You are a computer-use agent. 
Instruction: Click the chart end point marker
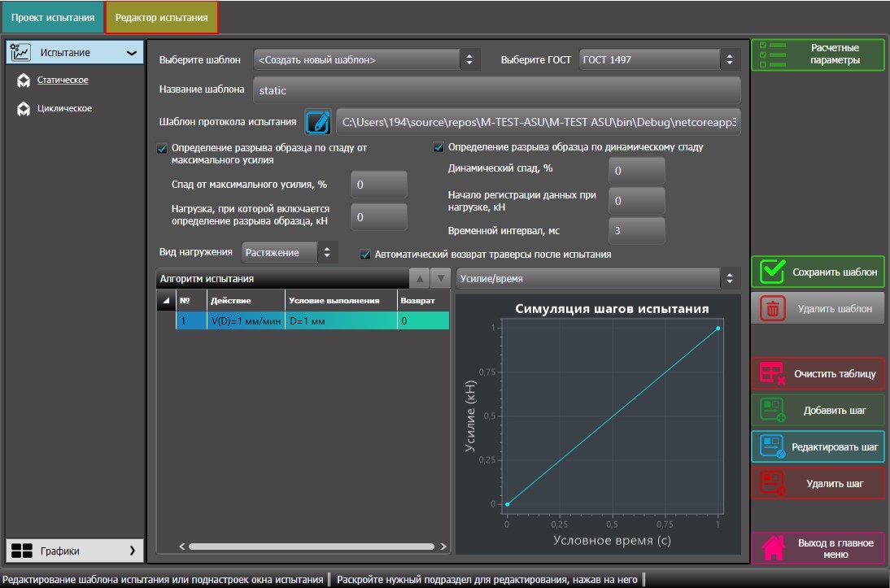tap(718, 328)
